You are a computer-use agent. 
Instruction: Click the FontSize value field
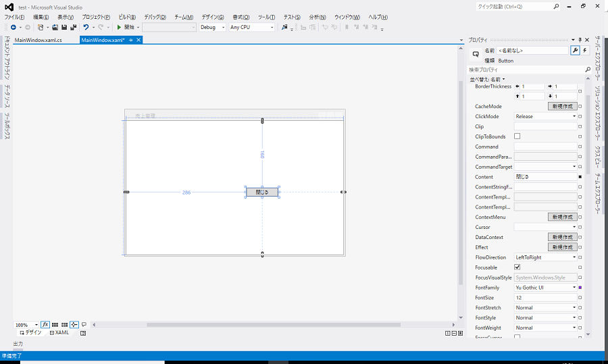point(546,298)
